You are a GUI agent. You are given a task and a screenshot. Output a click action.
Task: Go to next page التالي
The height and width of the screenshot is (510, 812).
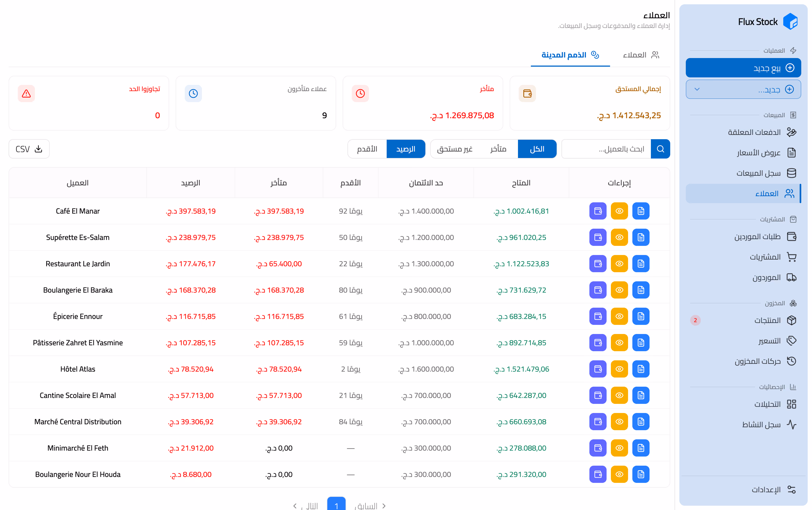pos(306,506)
